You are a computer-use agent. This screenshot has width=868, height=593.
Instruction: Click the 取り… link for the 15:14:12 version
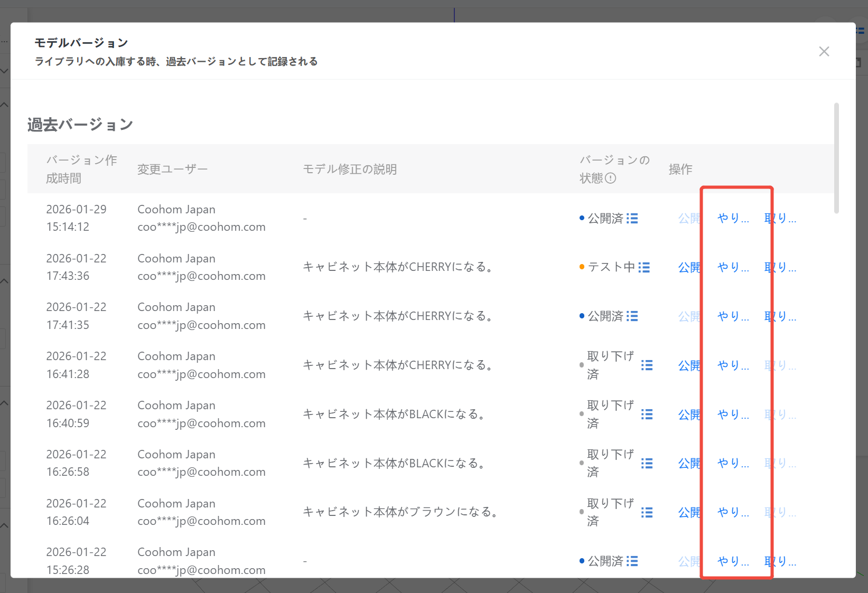780,219
